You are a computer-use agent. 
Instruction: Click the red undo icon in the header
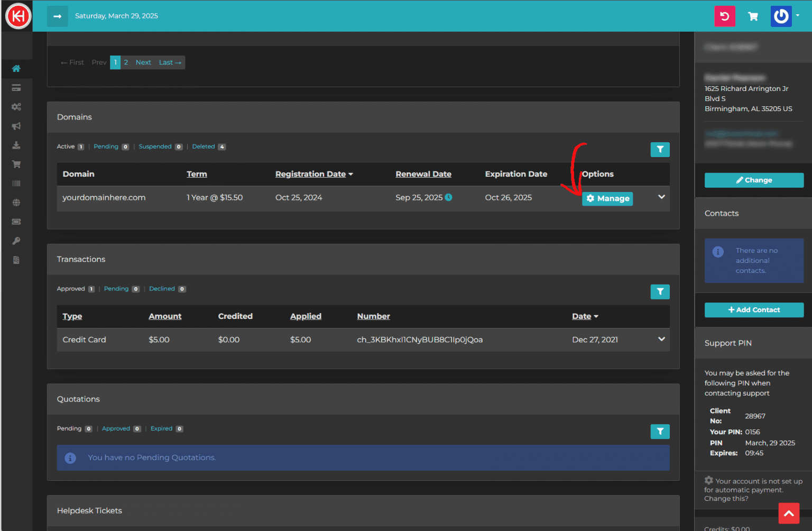(x=725, y=16)
